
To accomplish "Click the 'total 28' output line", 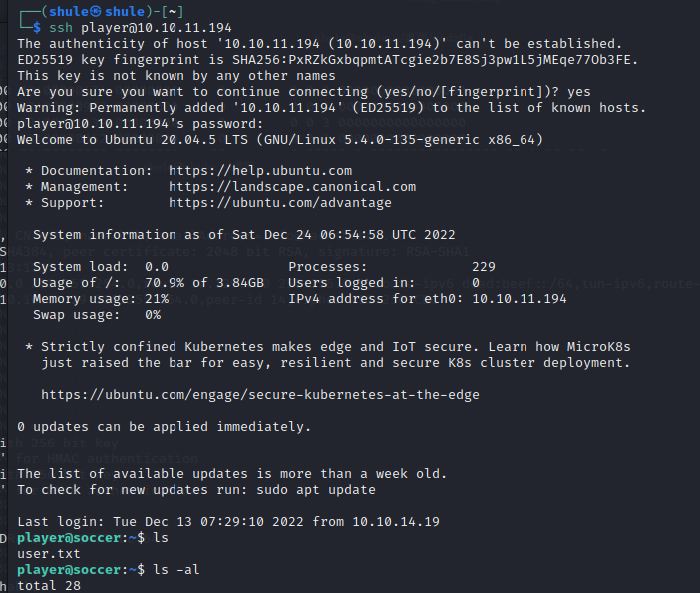I will coord(49,586).
